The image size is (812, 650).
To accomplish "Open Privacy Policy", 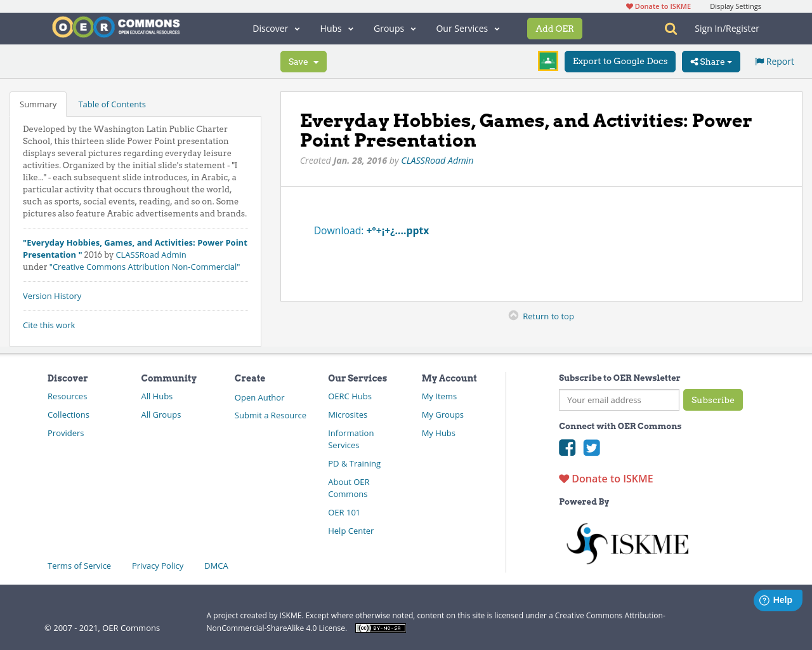I will pos(157,566).
